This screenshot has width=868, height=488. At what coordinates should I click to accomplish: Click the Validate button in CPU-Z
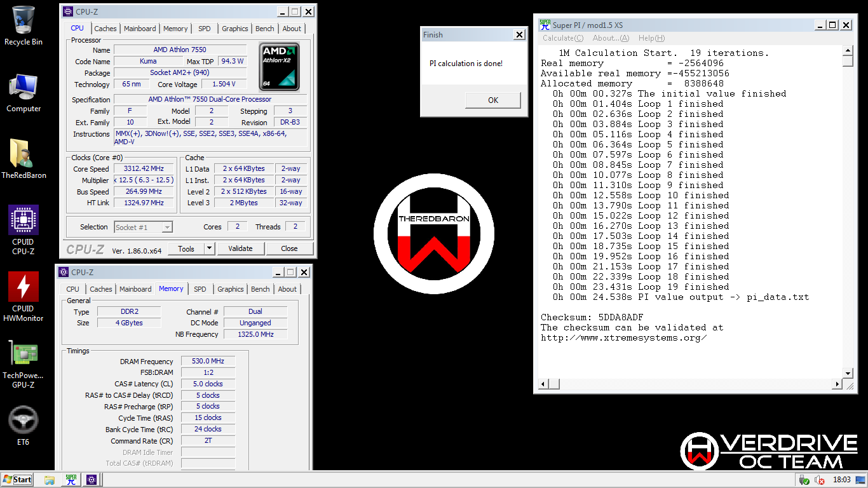pos(240,248)
